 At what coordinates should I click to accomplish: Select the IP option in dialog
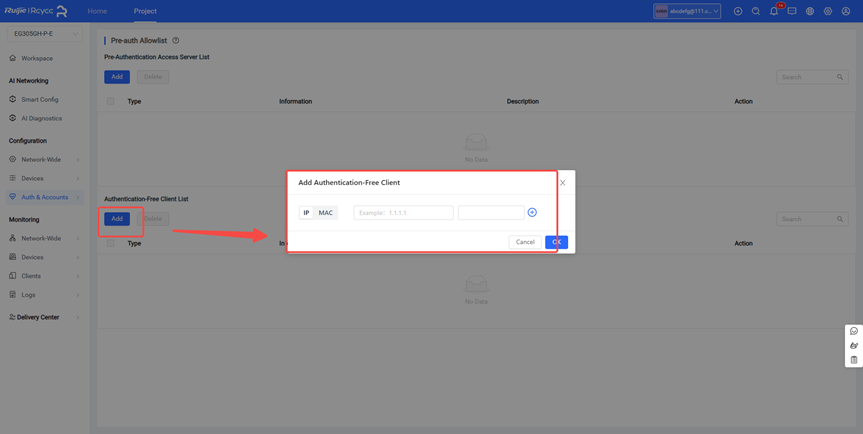(x=306, y=213)
